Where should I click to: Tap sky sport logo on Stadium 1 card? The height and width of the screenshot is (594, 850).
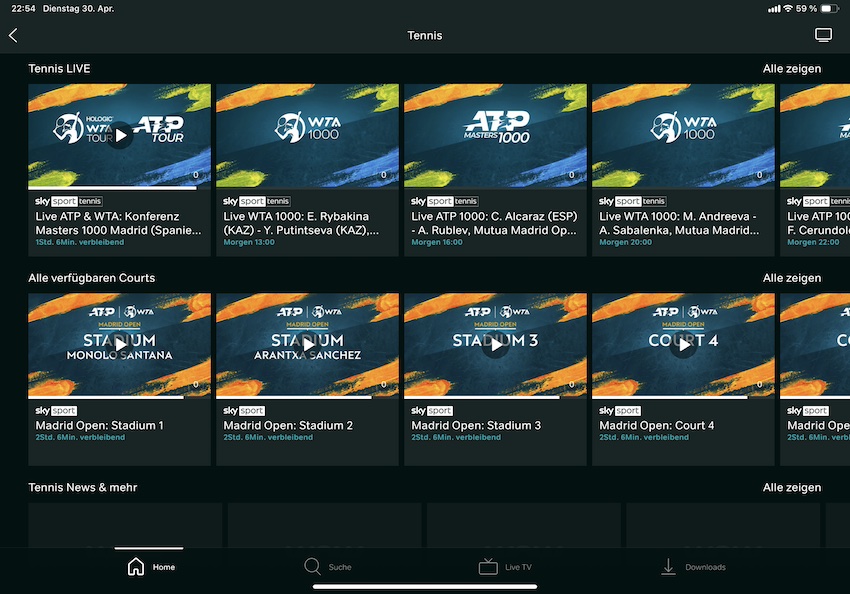(56, 411)
